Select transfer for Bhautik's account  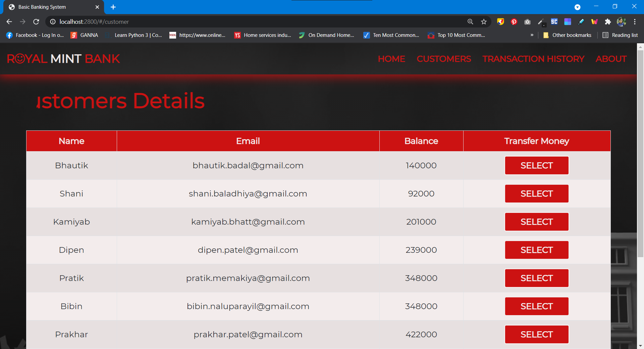point(536,165)
